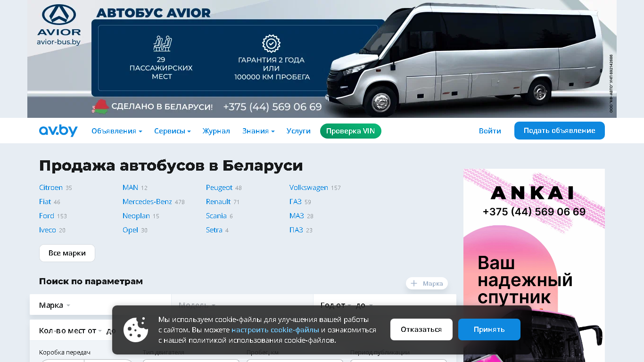
Task: Click Войти to sign in
Action: point(490,131)
